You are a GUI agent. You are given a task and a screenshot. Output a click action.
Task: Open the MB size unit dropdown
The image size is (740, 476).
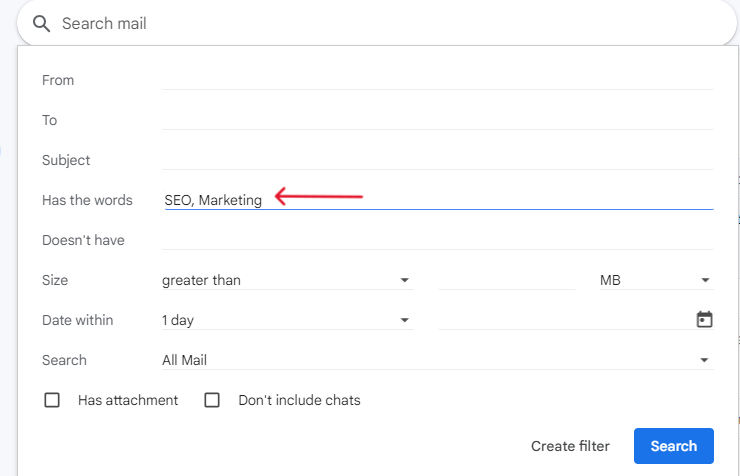click(656, 280)
